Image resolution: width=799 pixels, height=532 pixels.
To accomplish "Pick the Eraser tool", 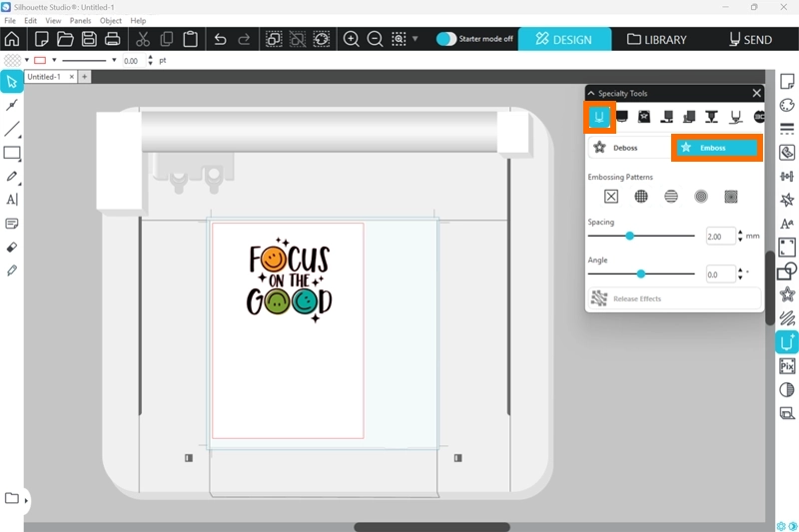I will 12,247.
